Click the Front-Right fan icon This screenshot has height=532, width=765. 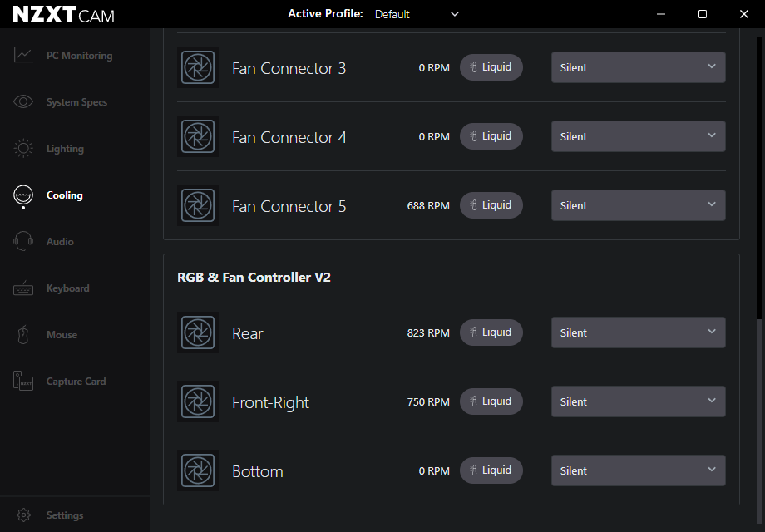click(198, 401)
